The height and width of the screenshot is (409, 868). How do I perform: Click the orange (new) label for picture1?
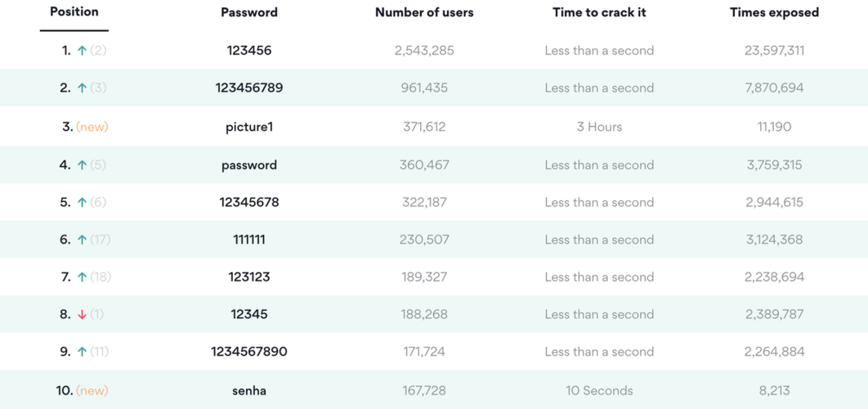[92, 127]
